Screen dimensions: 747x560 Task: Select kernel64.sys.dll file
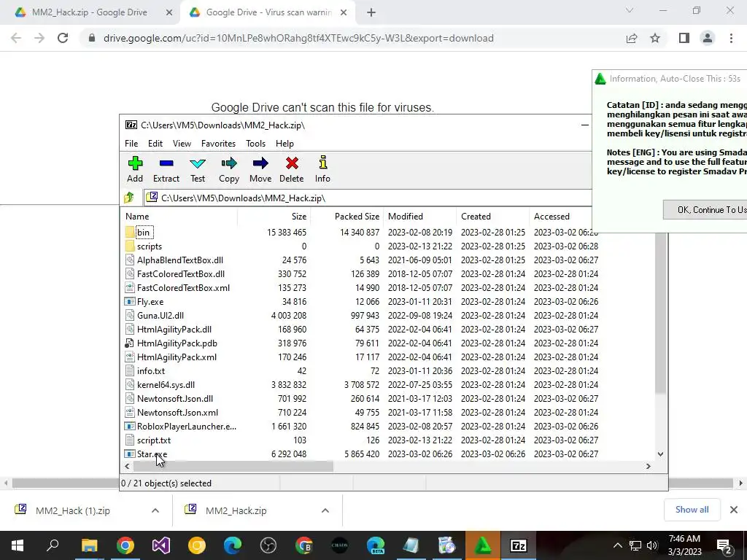coord(166,384)
